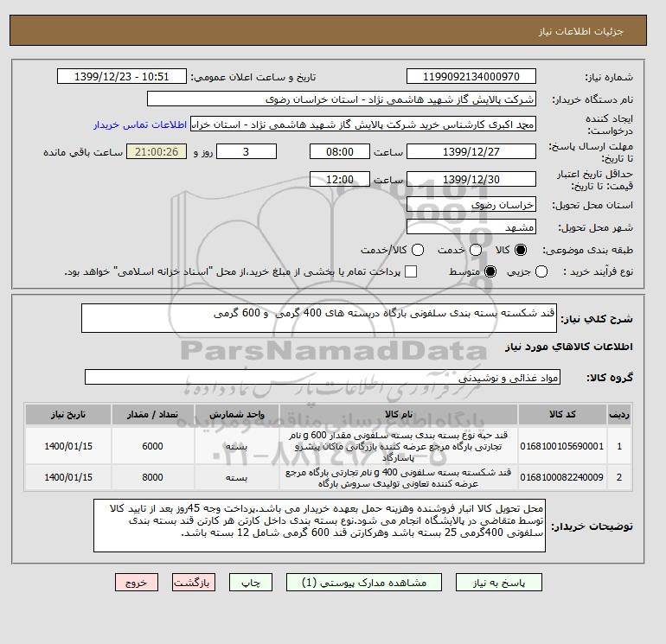Click the announcement date field 1399/12/23 - 10:51
666x644 pixels.
[x=121, y=76]
